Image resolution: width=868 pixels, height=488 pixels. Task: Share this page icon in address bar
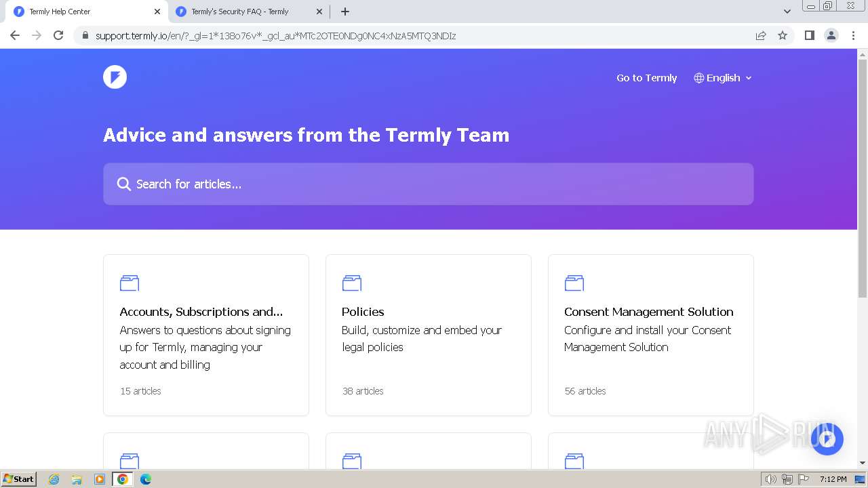(x=761, y=35)
